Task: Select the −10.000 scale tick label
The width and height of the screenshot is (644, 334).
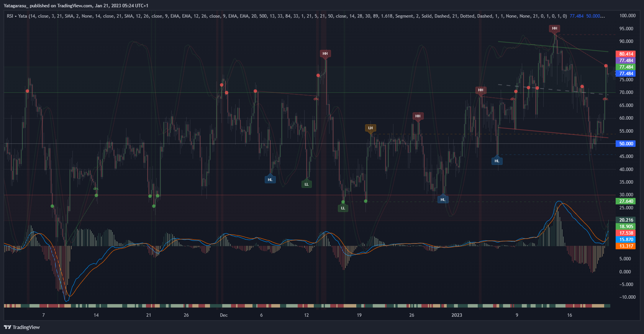Action: point(628,297)
